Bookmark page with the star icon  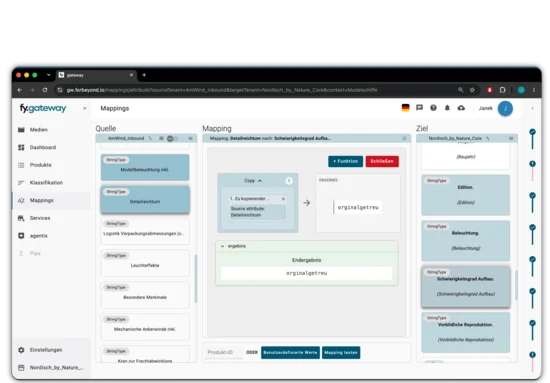point(472,90)
